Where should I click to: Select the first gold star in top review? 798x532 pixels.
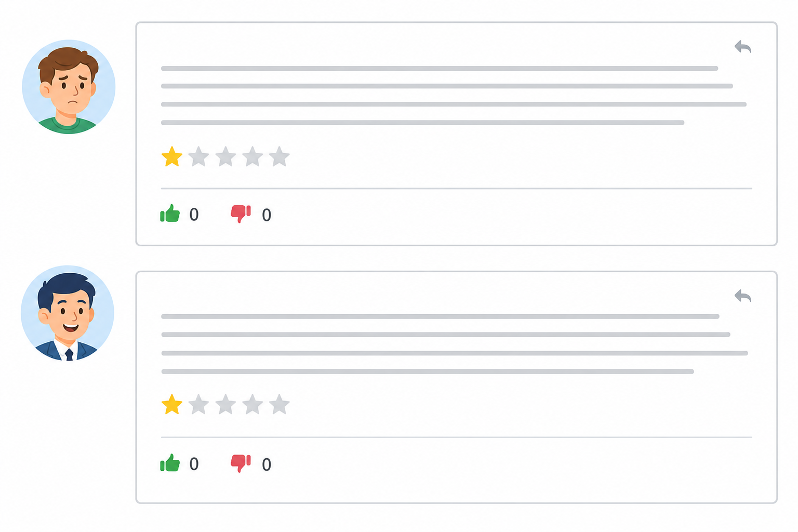172,156
